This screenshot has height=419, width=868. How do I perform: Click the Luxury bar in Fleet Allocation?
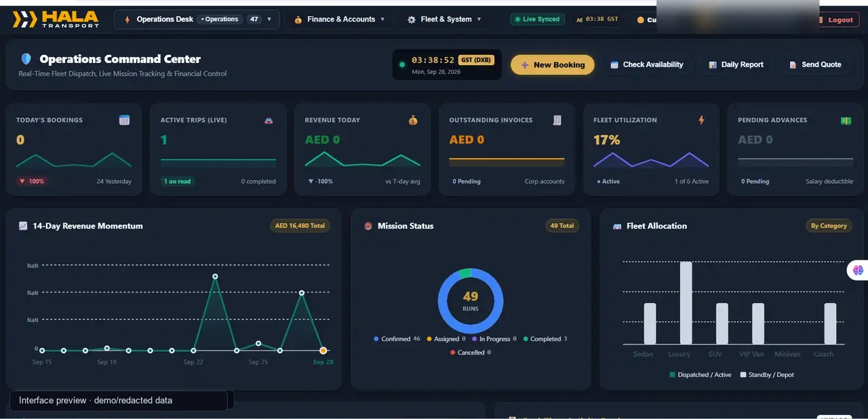(686, 303)
